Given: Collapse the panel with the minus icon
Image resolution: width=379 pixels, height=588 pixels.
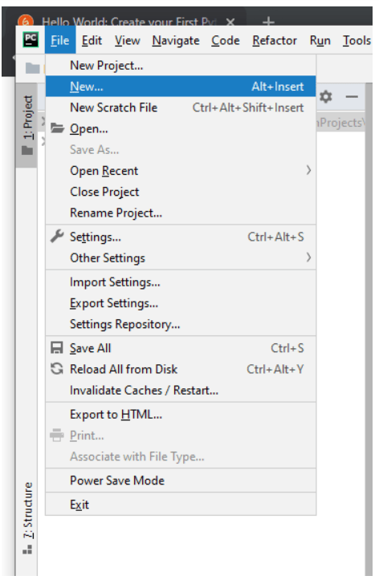Looking at the screenshot, I should tap(352, 97).
